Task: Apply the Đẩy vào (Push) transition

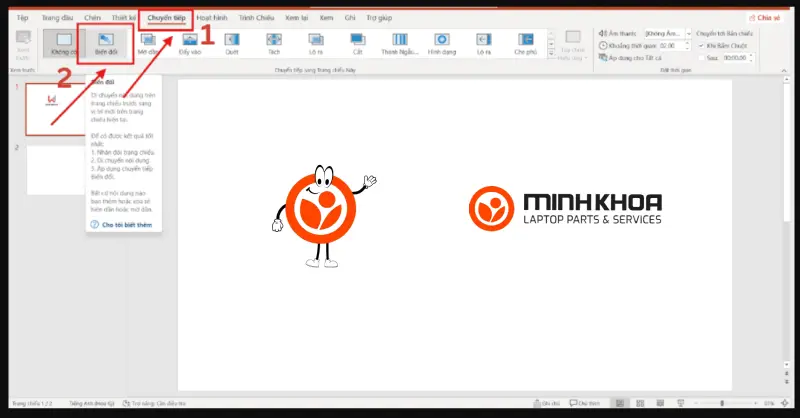Action: click(190, 44)
